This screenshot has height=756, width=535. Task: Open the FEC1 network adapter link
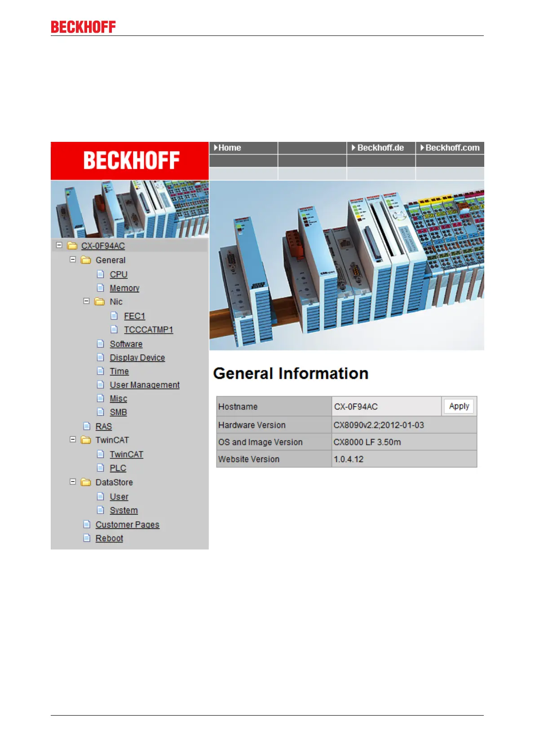134,316
